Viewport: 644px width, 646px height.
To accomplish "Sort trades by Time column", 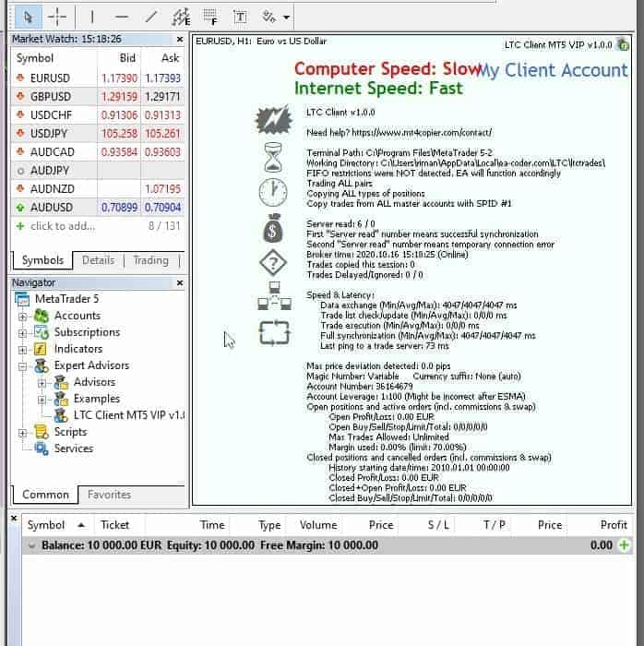I will [211, 525].
